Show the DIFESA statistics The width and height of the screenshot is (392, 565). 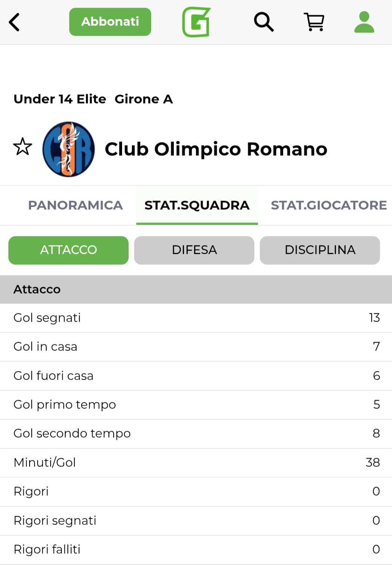(x=194, y=250)
